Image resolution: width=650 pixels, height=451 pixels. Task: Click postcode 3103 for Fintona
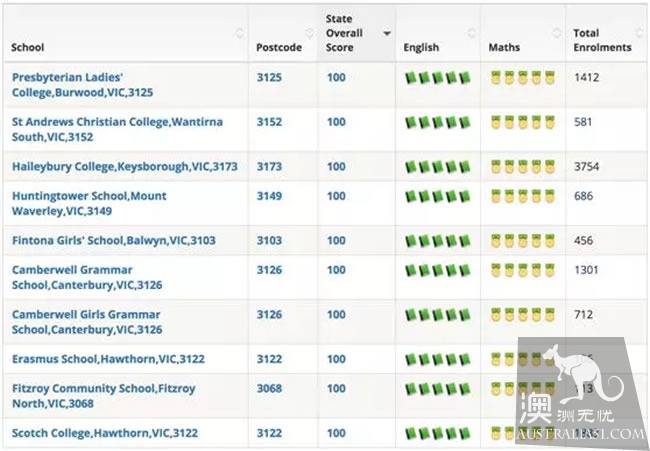pos(269,240)
